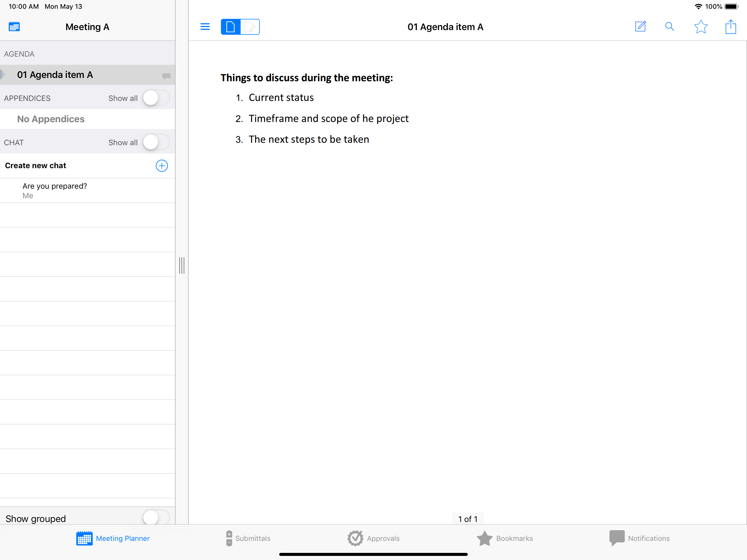Open search with the magnifier icon
This screenshot has height=560, width=747.
(670, 27)
